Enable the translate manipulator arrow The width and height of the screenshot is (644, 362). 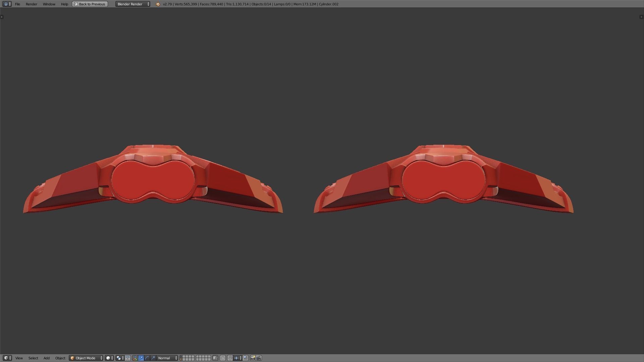[x=141, y=358]
